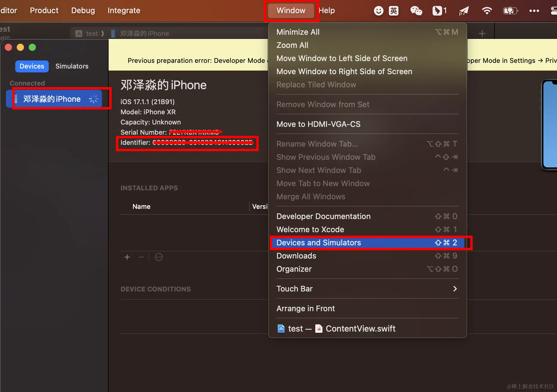The width and height of the screenshot is (557, 392).
Task: Choose Move to HDMI-VGA-CS
Action: coord(367,124)
